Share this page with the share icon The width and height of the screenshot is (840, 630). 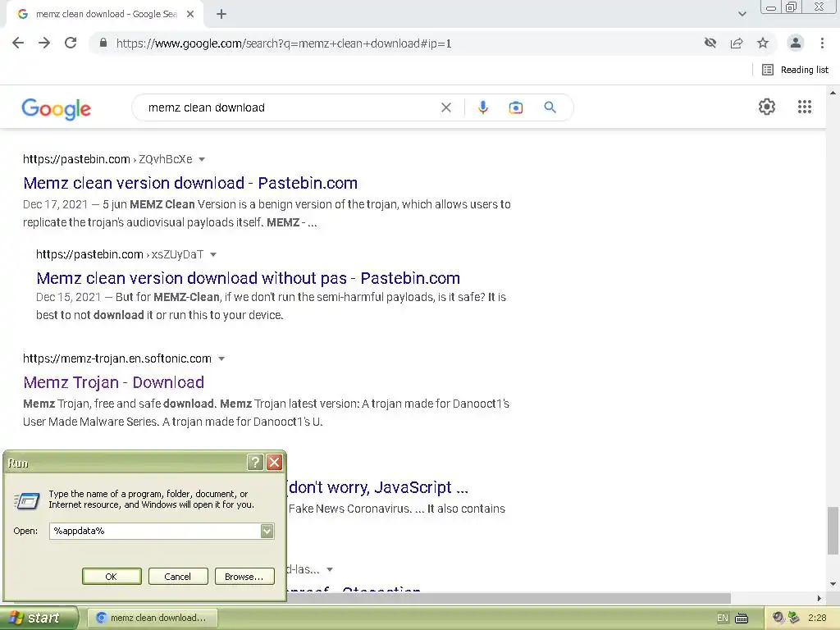[737, 43]
